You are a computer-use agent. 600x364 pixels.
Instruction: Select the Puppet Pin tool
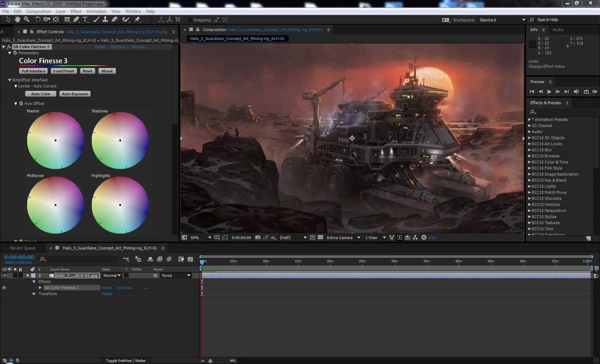point(137,20)
